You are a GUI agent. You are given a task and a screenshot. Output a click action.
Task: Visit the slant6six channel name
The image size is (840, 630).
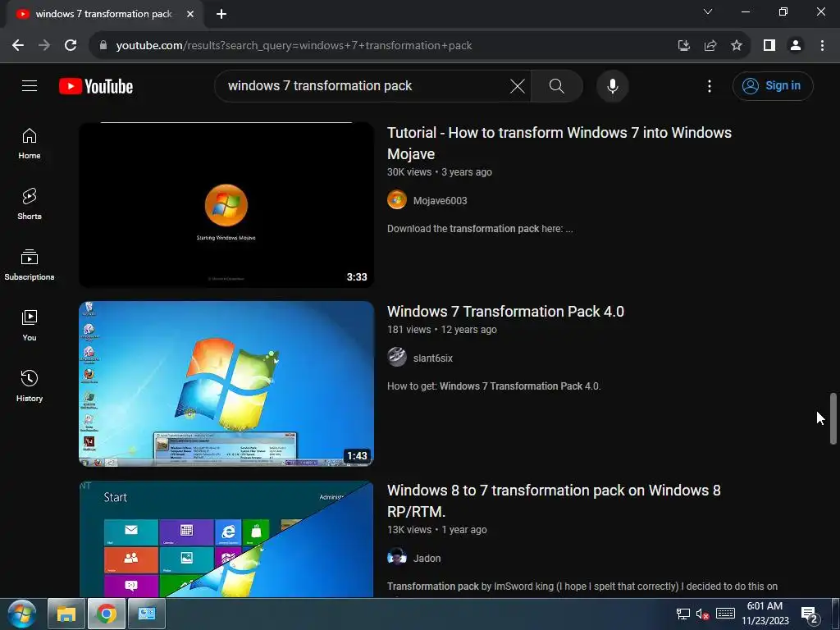tap(433, 358)
